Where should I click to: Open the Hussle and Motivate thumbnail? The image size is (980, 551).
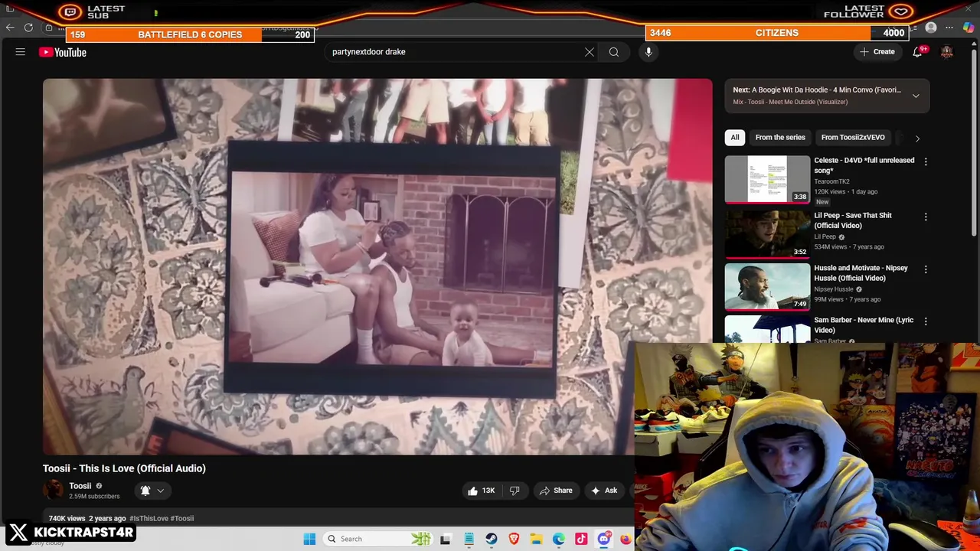click(x=767, y=287)
